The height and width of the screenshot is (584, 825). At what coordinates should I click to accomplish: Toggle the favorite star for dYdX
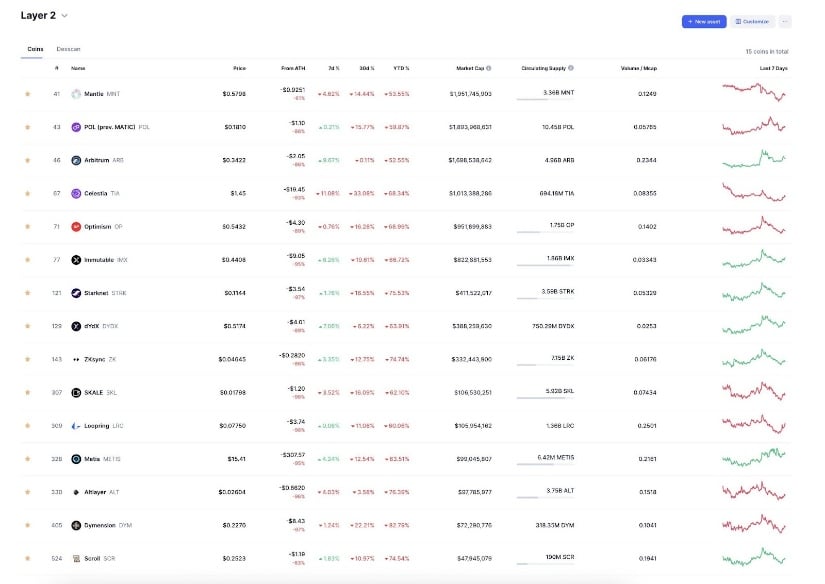click(x=27, y=326)
